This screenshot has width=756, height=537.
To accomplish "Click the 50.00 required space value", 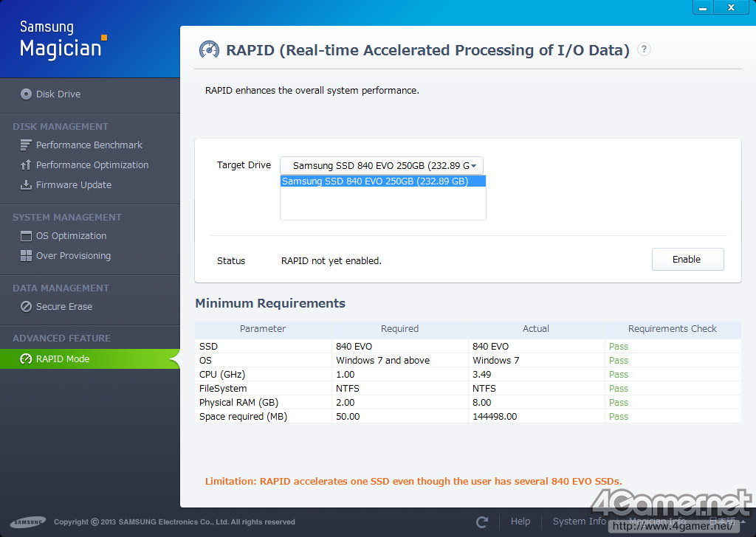I will pyautogui.click(x=348, y=416).
